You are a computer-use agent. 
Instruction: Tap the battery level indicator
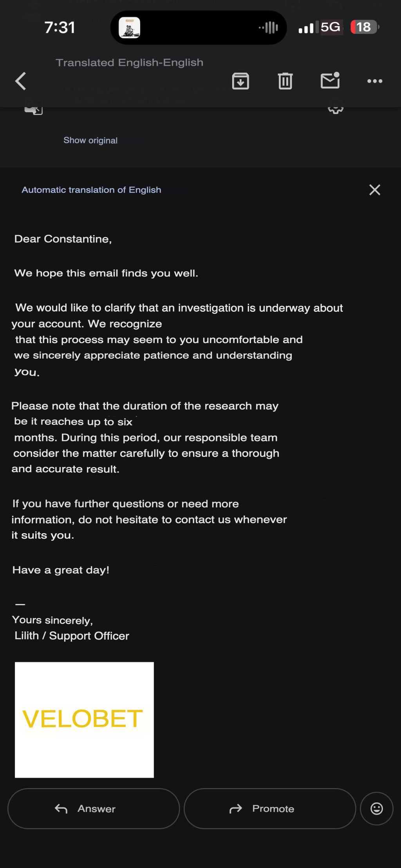click(365, 27)
